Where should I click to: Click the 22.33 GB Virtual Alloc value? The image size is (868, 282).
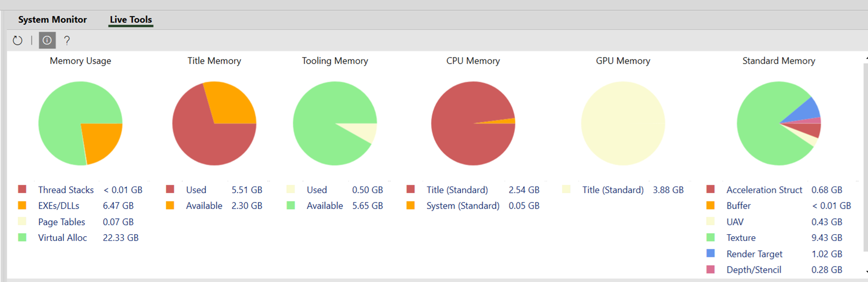121,238
